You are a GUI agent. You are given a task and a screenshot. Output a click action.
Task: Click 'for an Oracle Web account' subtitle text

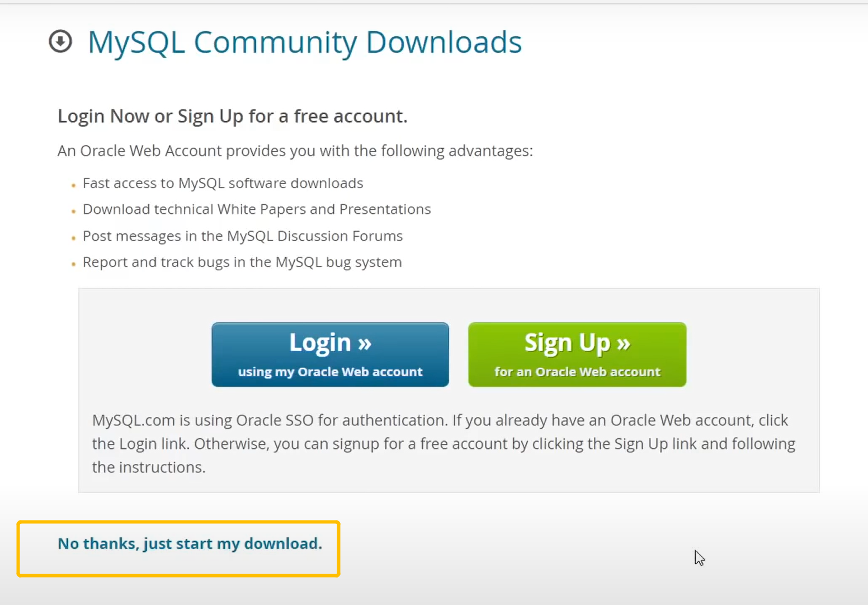[577, 372]
